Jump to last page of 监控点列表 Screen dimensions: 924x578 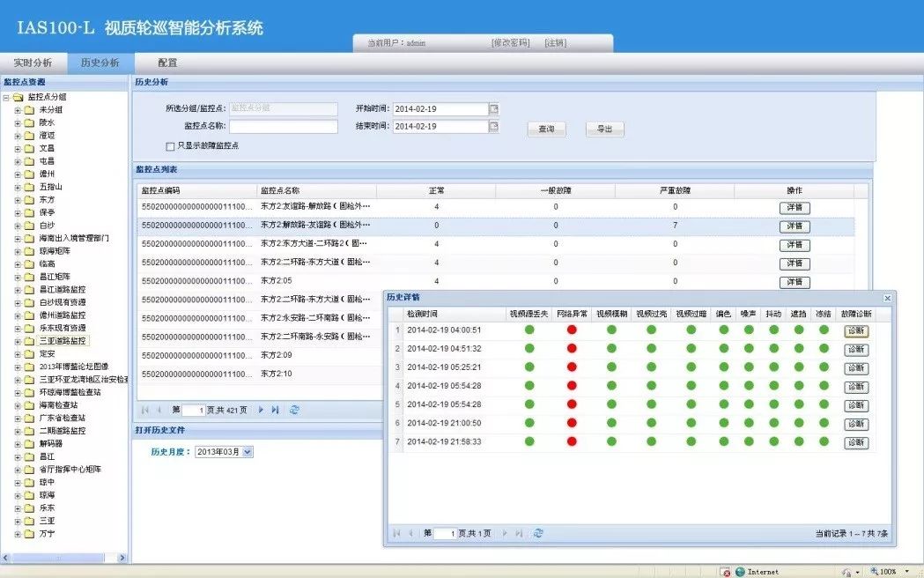click(275, 410)
